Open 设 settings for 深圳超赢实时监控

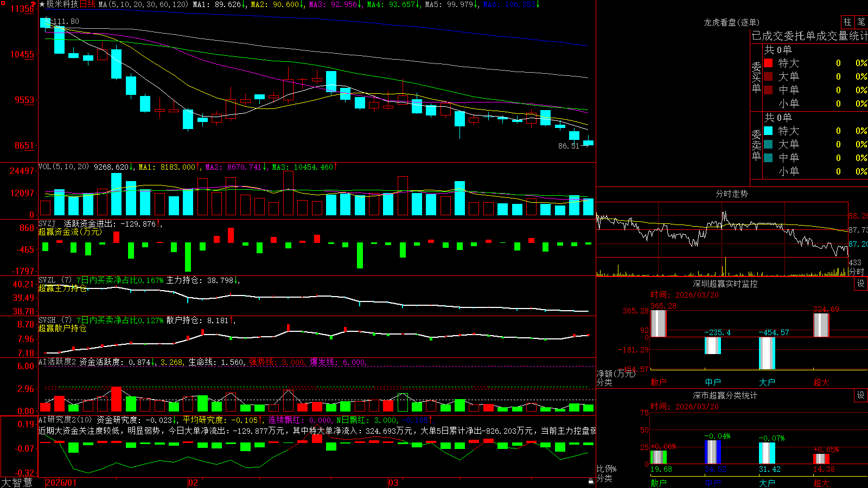(x=861, y=284)
